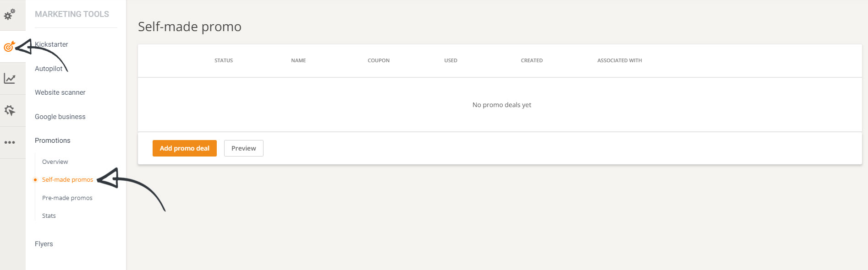Click the COUPON column header
The width and height of the screenshot is (868, 270).
click(x=379, y=60)
